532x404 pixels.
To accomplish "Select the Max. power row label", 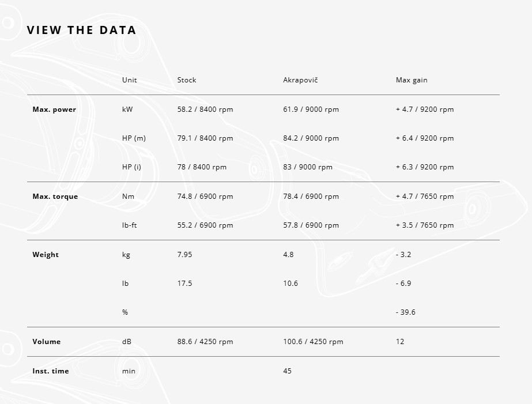I will coord(54,110).
